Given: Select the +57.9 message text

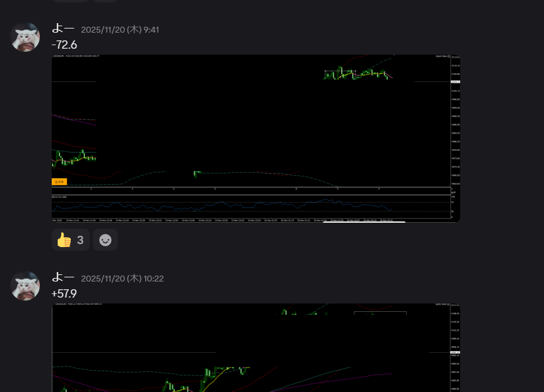Looking at the screenshot, I should [64, 294].
